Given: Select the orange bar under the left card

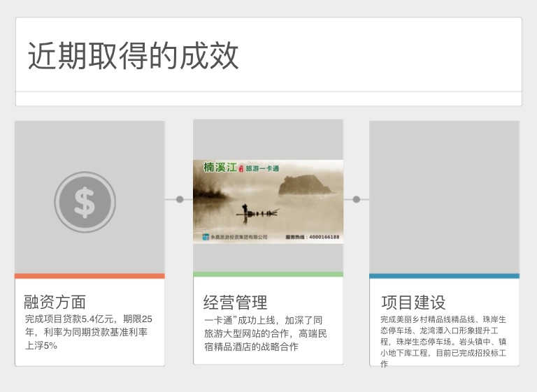Looking at the screenshot, I should (x=89, y=276).
